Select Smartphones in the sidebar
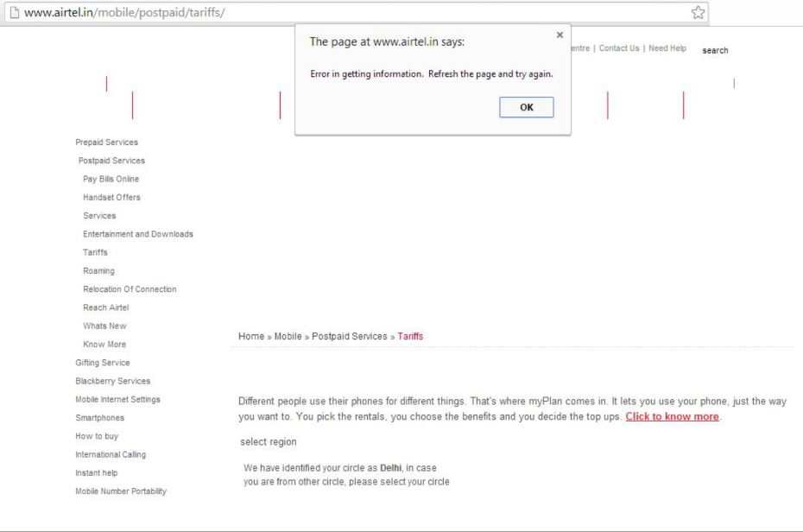This screenshot has height=532, width=803. pyautogui.click(x=100, y=418)
